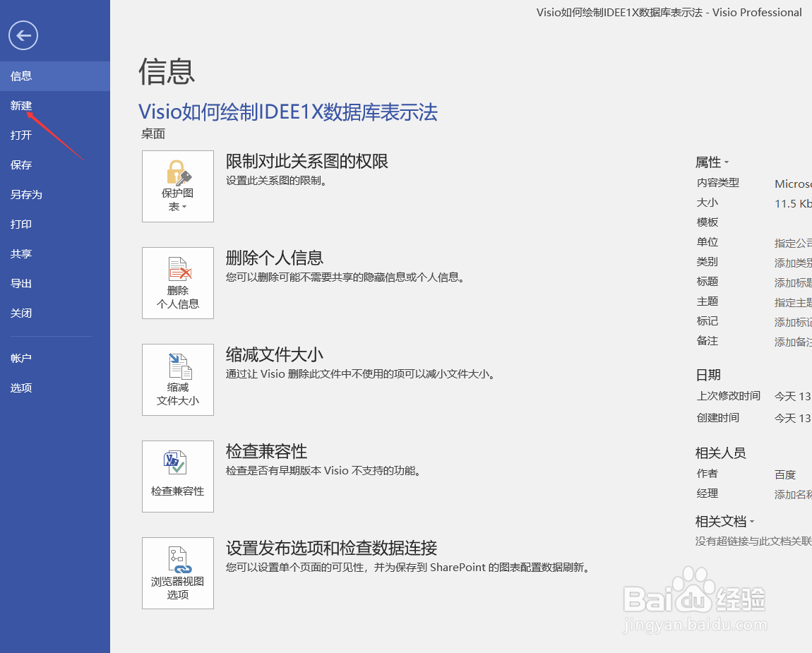Screen dimensions: 812x653
Task: Click the 标题 title value field
Action: 793,283
